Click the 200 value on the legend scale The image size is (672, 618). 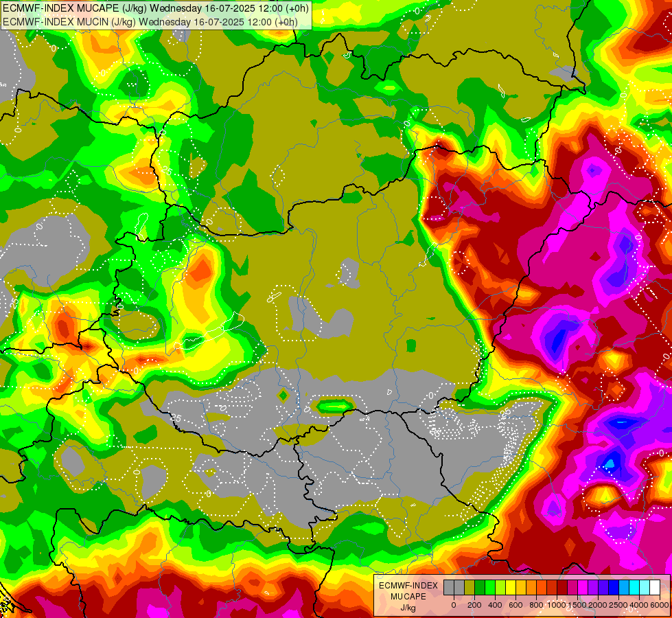[x=474, y=605]
